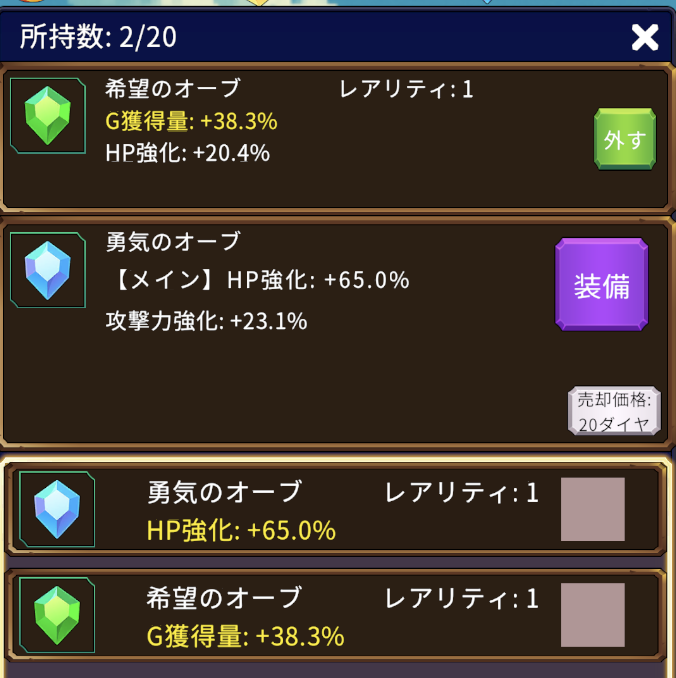Click 勇気のオーブ title in expanded entry
Viewport: 676px width, 678px height.
[x=172, y=241]
